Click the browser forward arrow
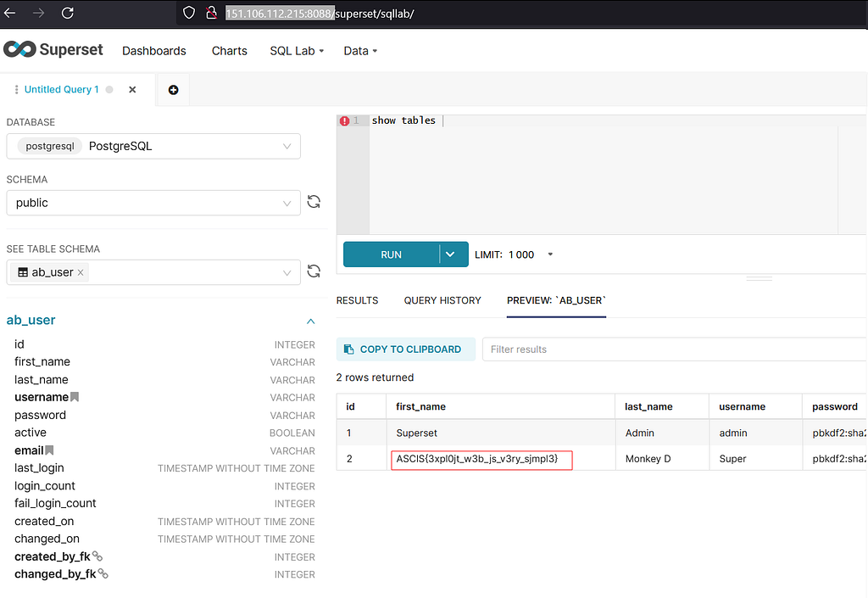 [39, 13]
